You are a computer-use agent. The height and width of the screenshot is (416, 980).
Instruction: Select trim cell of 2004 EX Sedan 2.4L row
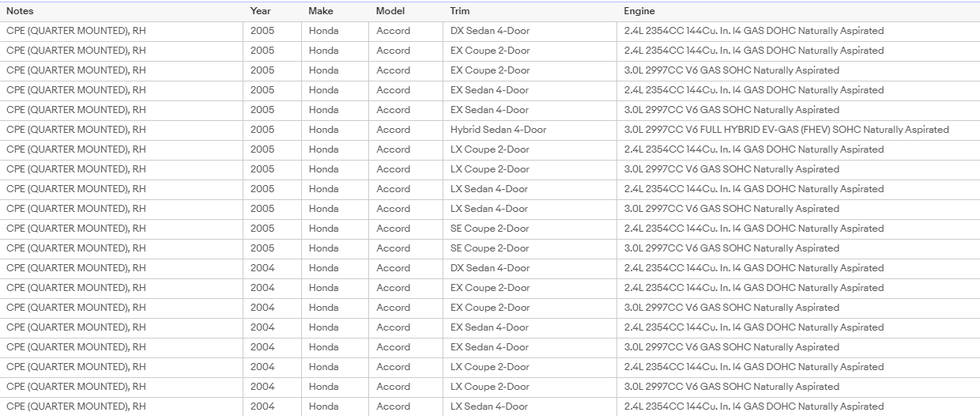pos(530,327)
